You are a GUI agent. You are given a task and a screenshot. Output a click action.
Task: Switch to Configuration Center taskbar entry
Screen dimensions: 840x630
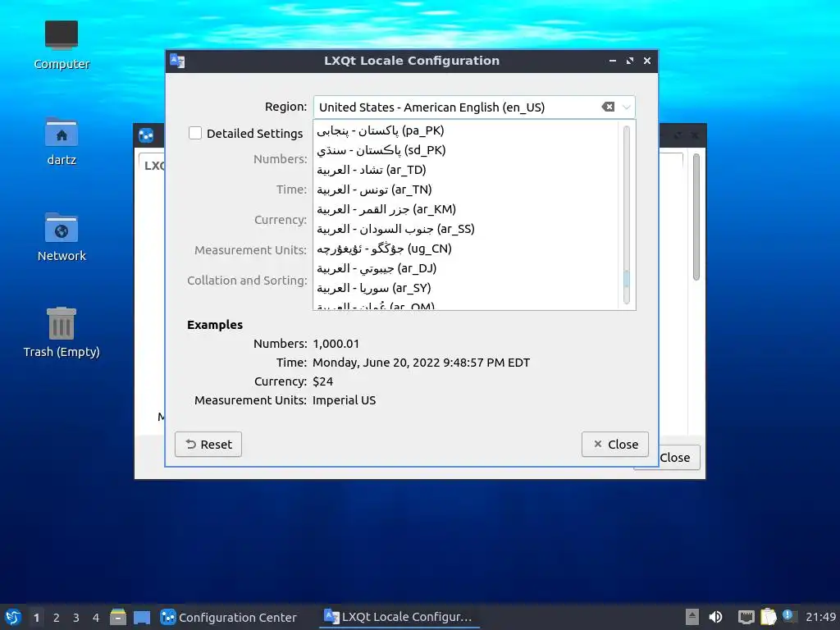229,617
